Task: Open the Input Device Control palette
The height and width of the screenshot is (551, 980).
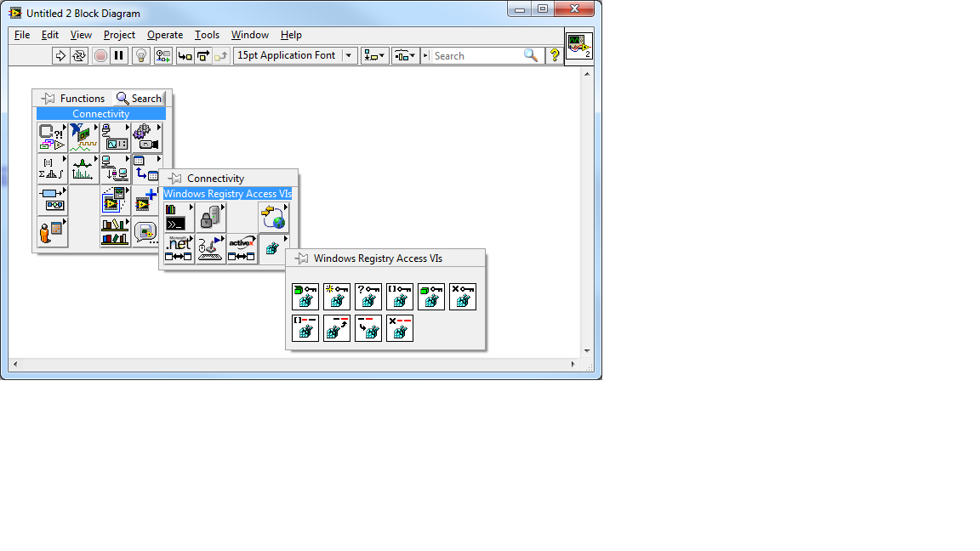Action: [211, 249]
